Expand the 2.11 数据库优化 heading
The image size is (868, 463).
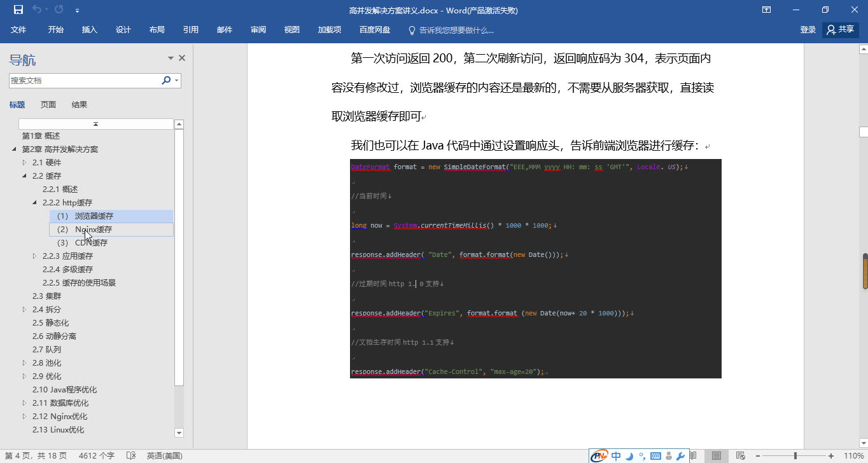(25, 403)
